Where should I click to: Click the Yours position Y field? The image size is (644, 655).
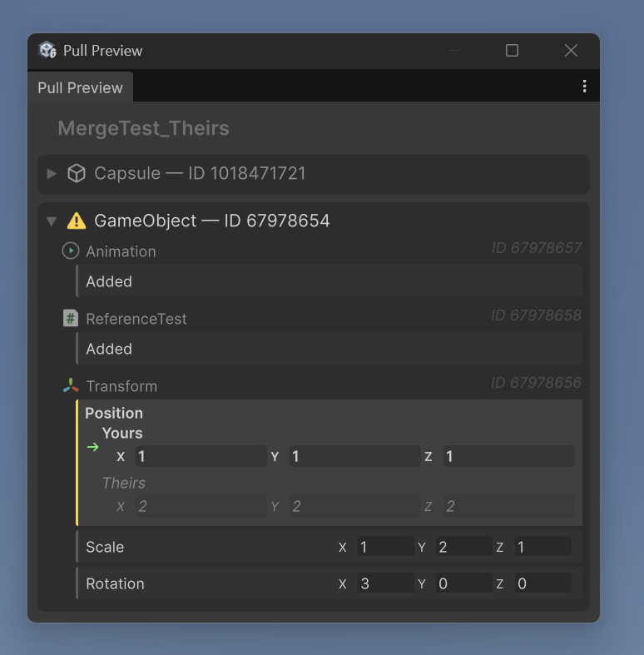pyautogui.click(x=354, y=456)
